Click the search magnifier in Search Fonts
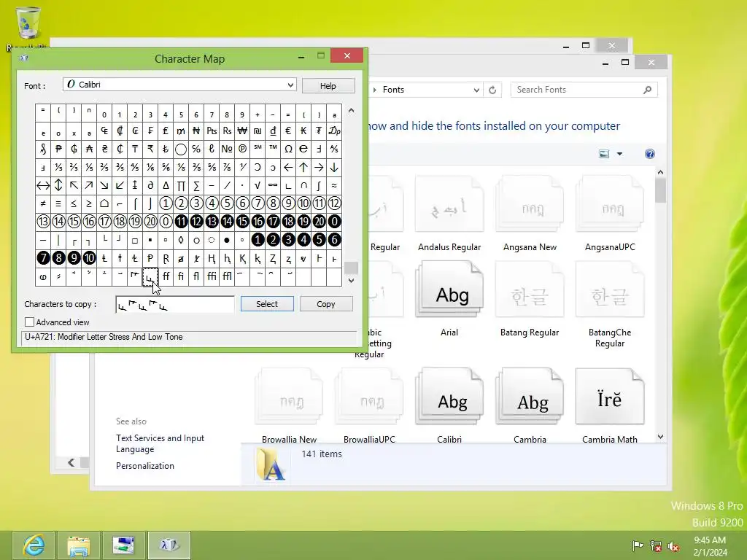 pos(648,90)
